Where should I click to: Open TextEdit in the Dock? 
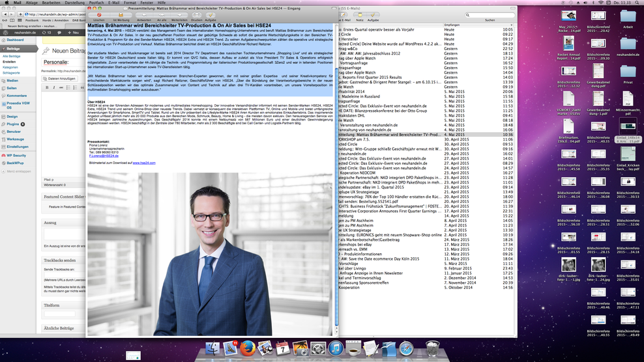371,348
